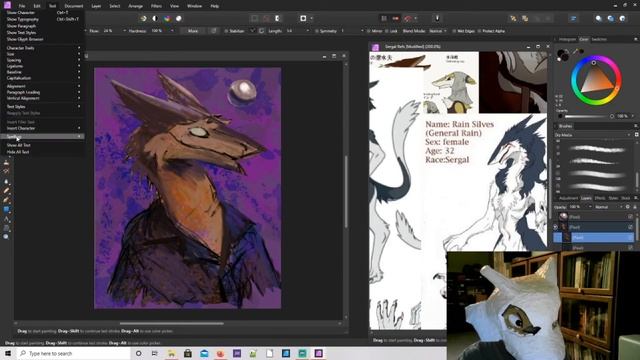Click the hue colour wheel ring
640x360 pixels.
[x=596, y=80]
